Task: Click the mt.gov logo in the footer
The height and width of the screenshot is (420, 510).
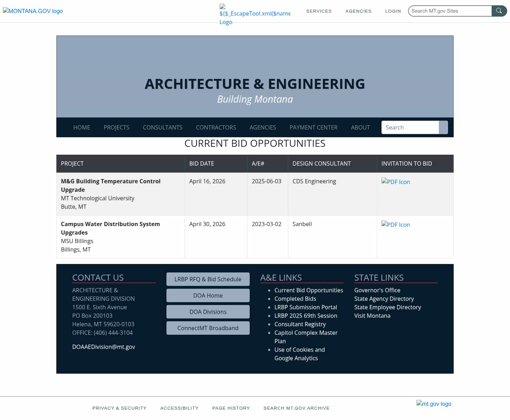Action: (x=434, y=404)
